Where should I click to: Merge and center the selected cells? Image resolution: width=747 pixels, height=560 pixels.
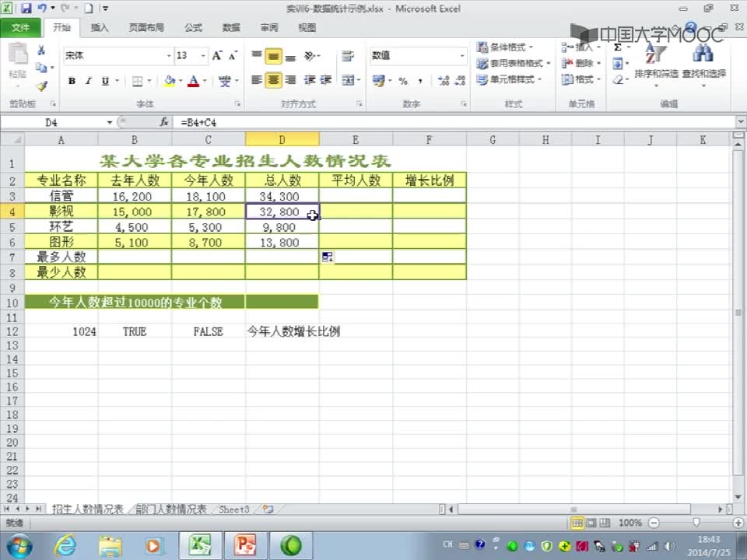click(349, 80)
